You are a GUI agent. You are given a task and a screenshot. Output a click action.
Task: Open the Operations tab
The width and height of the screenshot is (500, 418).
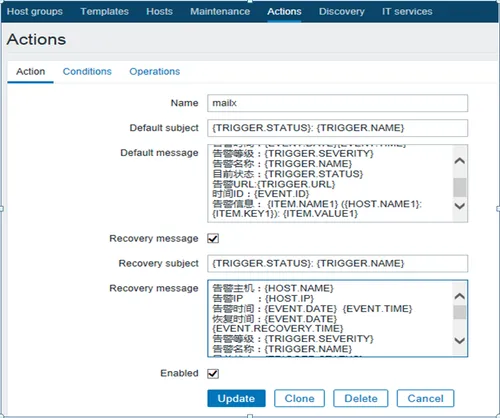click(x=155, y=71)
